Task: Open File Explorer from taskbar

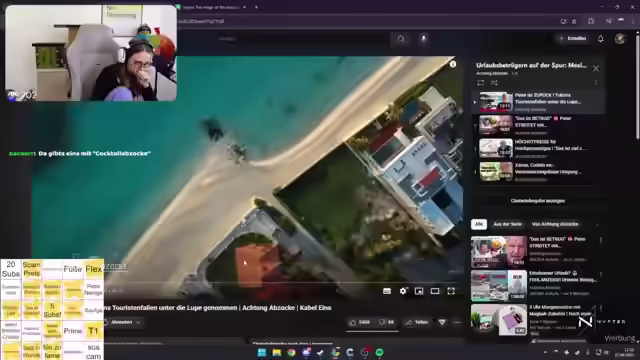Action: pos(277,352)
